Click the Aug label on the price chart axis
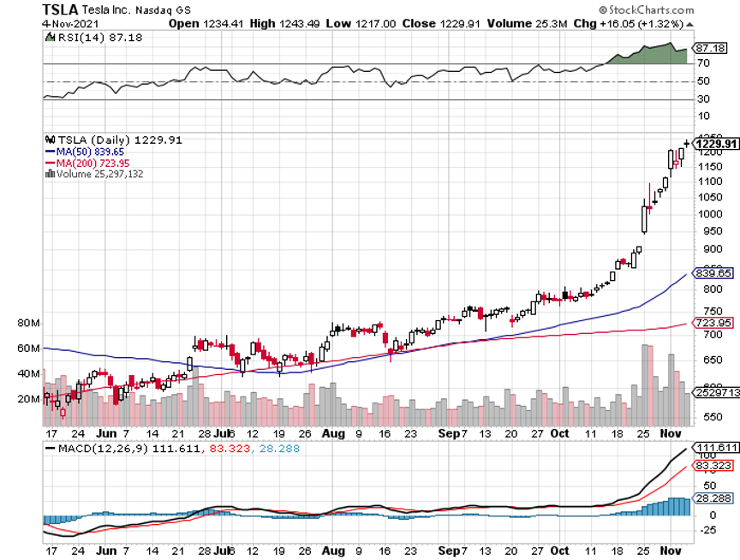The width and height of the screenshot is (740, 560). (333, 433)
